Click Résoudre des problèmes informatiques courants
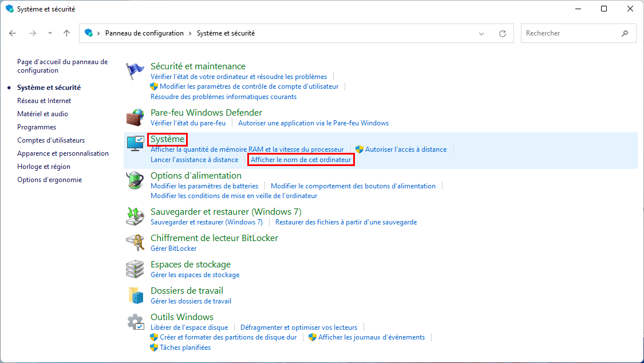 [223, 97]
